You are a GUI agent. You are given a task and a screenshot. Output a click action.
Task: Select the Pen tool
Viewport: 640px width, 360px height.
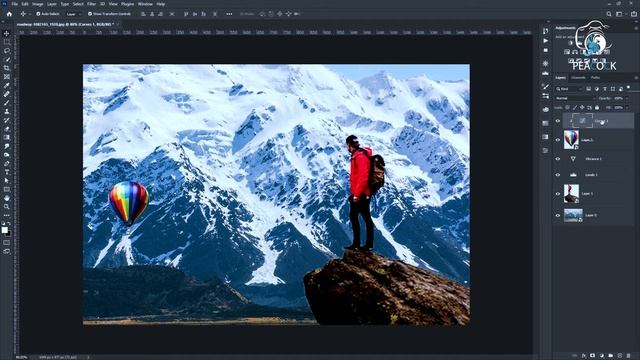(x=7, y=163)
